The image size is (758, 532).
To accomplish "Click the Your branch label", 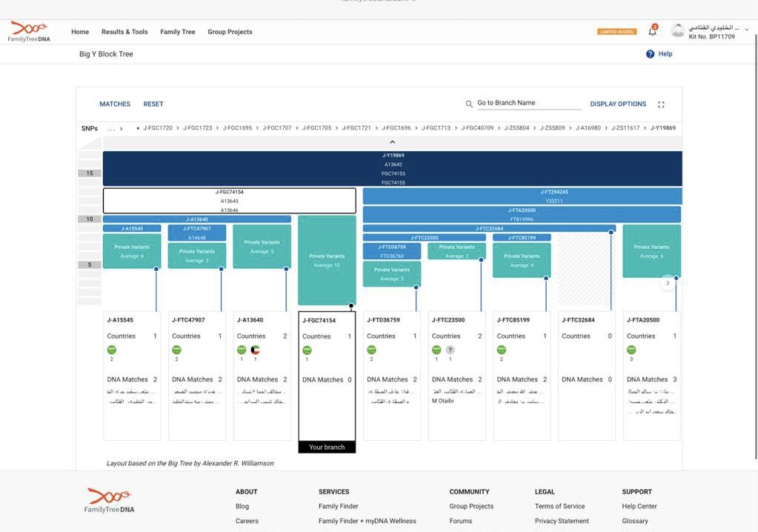I will (327, 448).
